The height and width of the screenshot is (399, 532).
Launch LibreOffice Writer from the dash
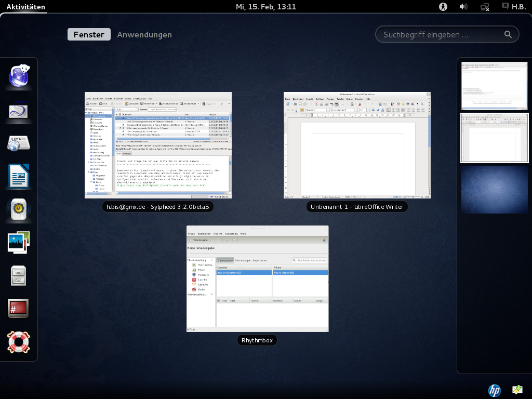click(x=19, y=176)
